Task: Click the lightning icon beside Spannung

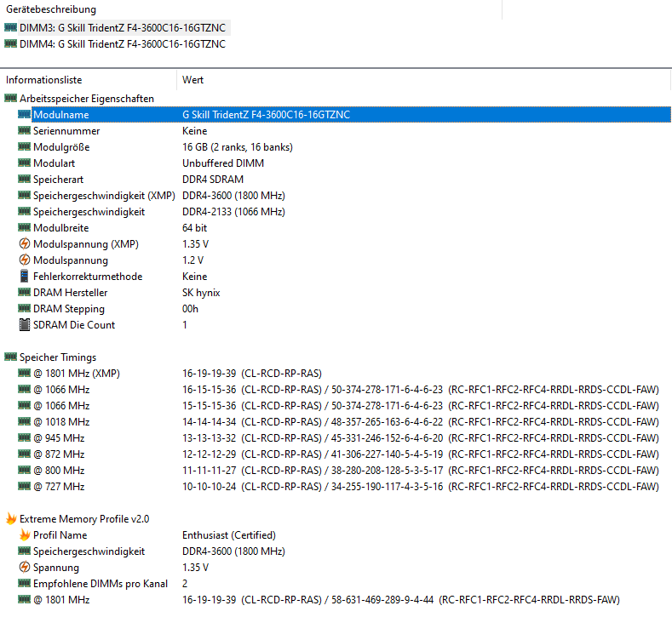Action: [x=25, y=568]
